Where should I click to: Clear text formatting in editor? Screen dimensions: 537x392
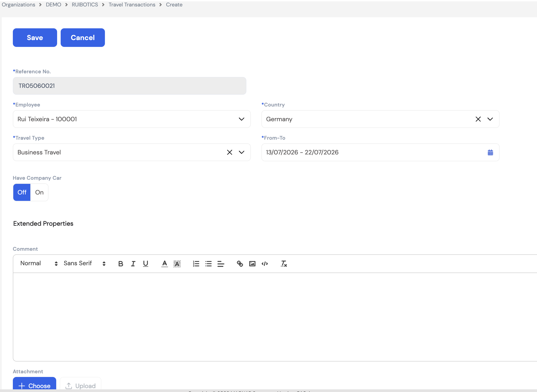pyautogui.click(x=284, y=264)
